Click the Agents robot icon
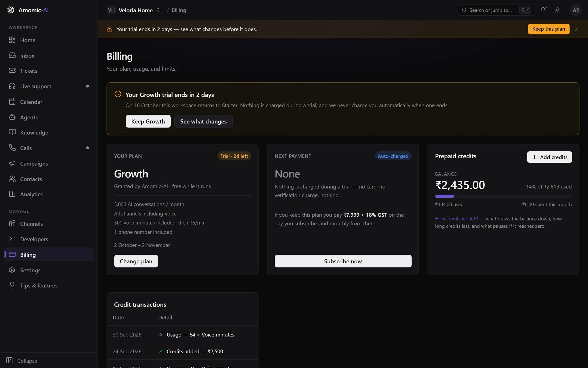This screenshot has height=368, width=588. (12, 117)
